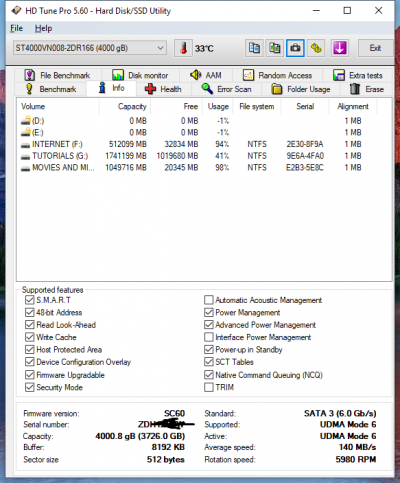This screenshot has height=483, width=400.
Task: Click the 8192 KB buffer value
Action: [168, 447]
